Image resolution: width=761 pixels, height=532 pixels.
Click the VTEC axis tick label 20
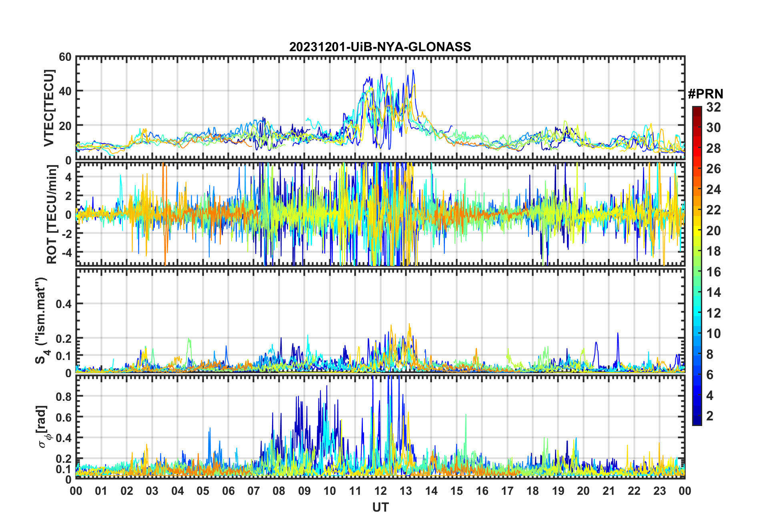tap(65, 126)
